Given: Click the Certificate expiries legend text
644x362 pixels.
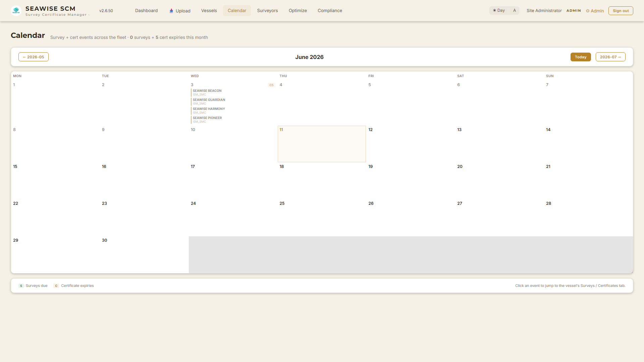Looking at the screenshot, I should click(x=77, y=286).
